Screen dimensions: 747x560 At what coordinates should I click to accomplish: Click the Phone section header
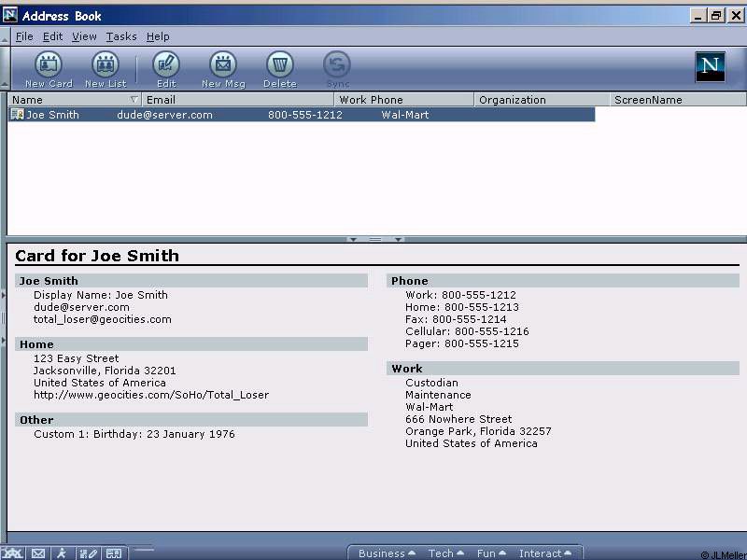(x=563, y=281)
